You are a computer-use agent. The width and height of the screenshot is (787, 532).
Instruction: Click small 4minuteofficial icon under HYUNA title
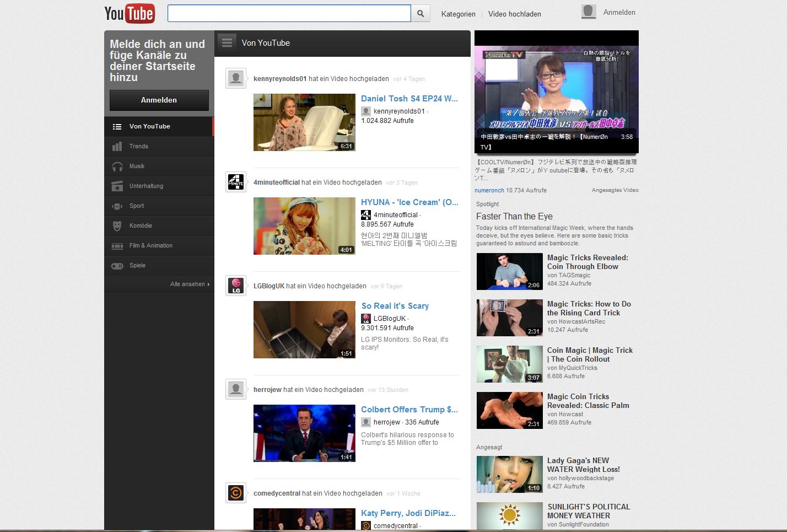click(366, 215)
